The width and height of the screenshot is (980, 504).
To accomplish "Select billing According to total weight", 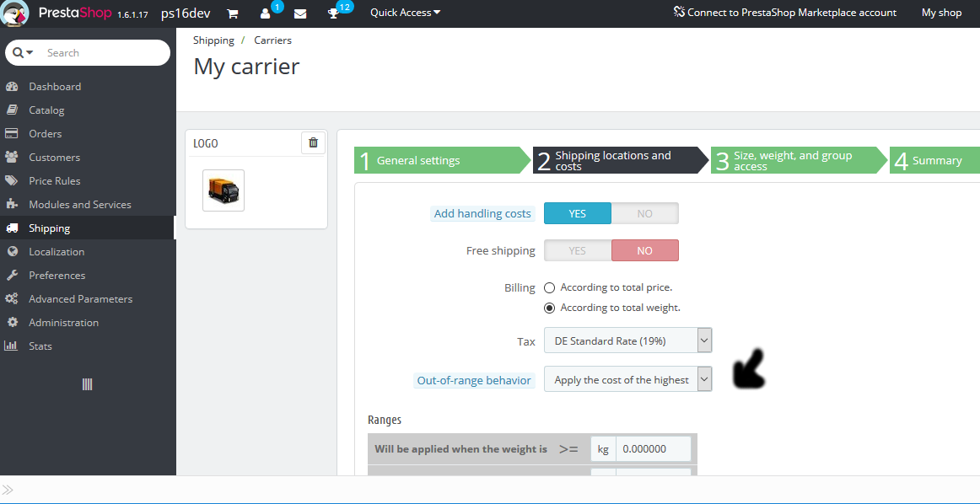I will (x=549, y=308).
